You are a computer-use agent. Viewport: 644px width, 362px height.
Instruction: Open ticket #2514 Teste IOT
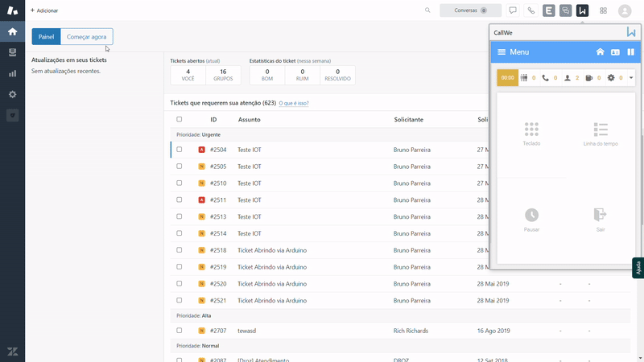pyautogui.click(x=250, y=233)
